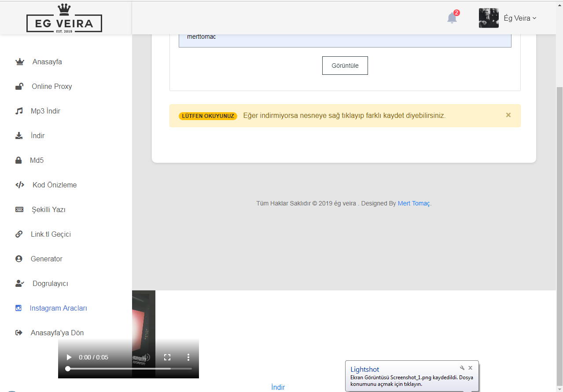Select Mp3 İndir in the sidebar
Viewport: 563px width, 392px height.
pos(45,111)
